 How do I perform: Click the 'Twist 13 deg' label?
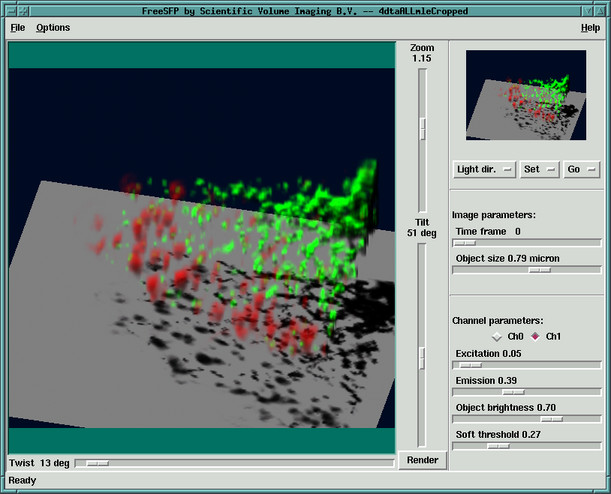click(39, 463)
